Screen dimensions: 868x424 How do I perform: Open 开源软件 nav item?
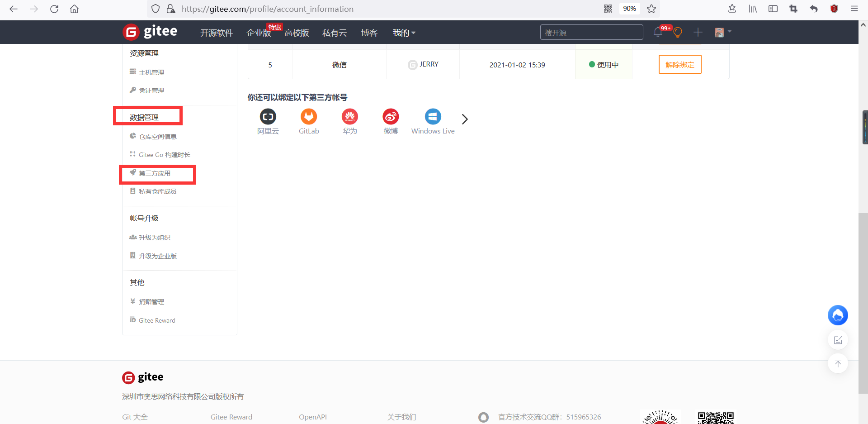point(217,33)
